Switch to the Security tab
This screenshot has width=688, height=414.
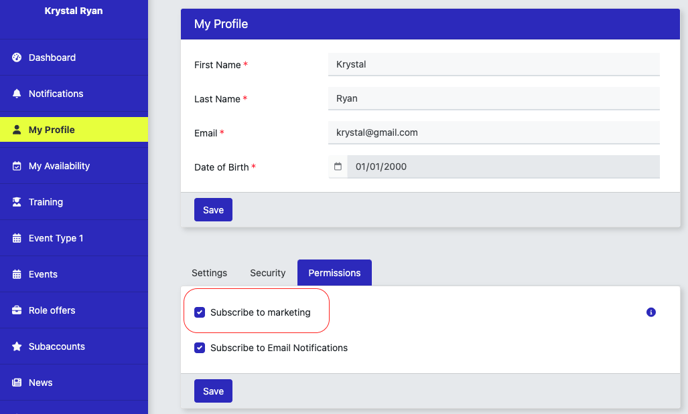coord(268,273)
